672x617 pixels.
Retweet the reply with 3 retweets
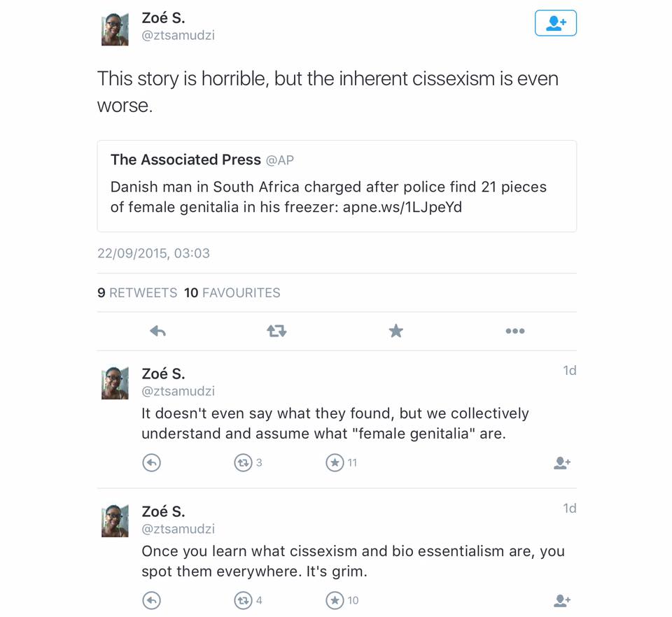[243, 462]
